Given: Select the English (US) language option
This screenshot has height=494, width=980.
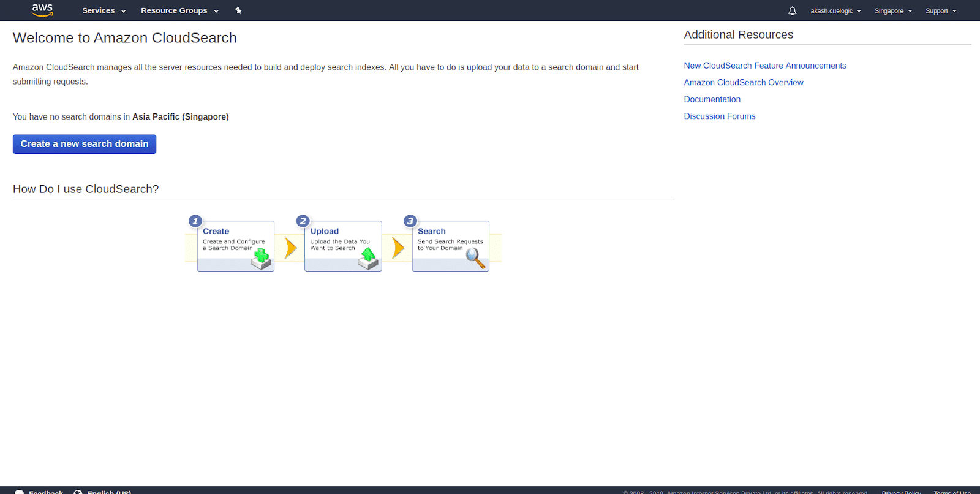Looking at the screenshot, I should click(x=108, y=492).
